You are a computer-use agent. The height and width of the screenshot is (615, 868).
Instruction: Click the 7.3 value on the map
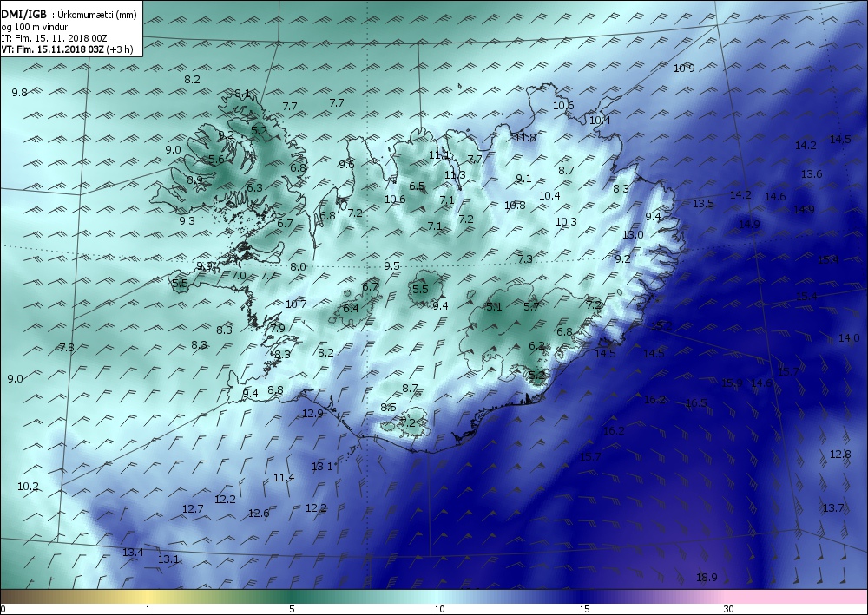click(525, 258)
